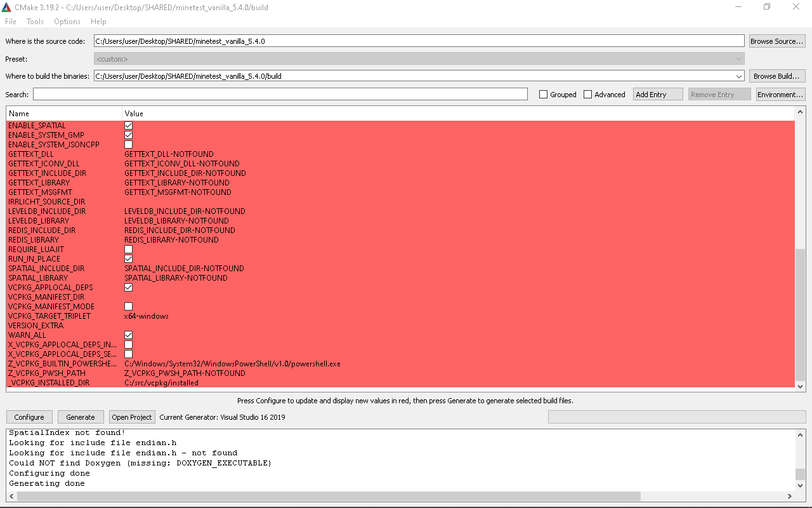Click the "Generating done" log line

47,483
